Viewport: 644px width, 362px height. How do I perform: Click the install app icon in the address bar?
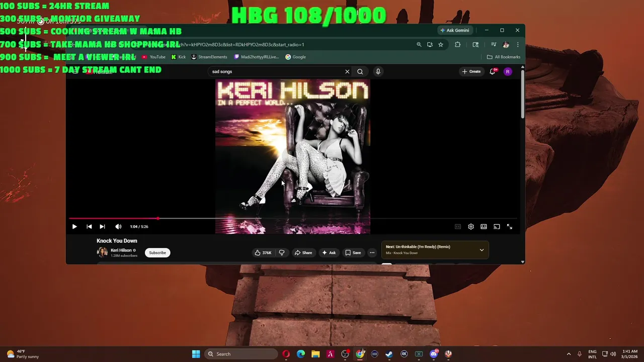pyautogui.click(x=430, y=45)
